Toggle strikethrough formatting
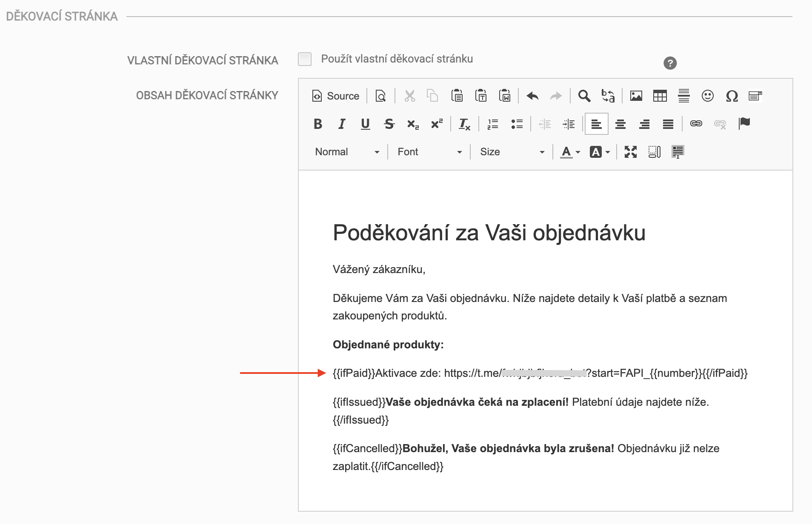Image resolution: width=812 pixels, height=524 pixels. (x=389, y=124)
